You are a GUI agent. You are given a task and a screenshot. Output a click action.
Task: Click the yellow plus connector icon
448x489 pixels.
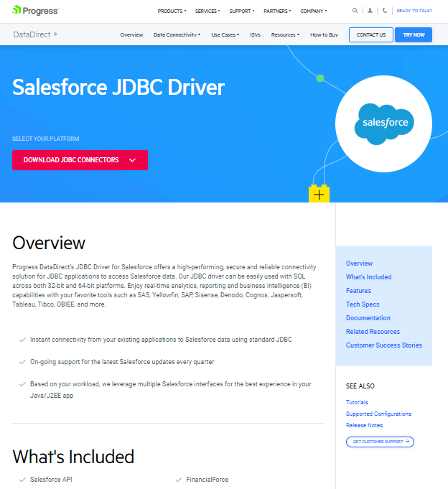(x=319, y=194)
